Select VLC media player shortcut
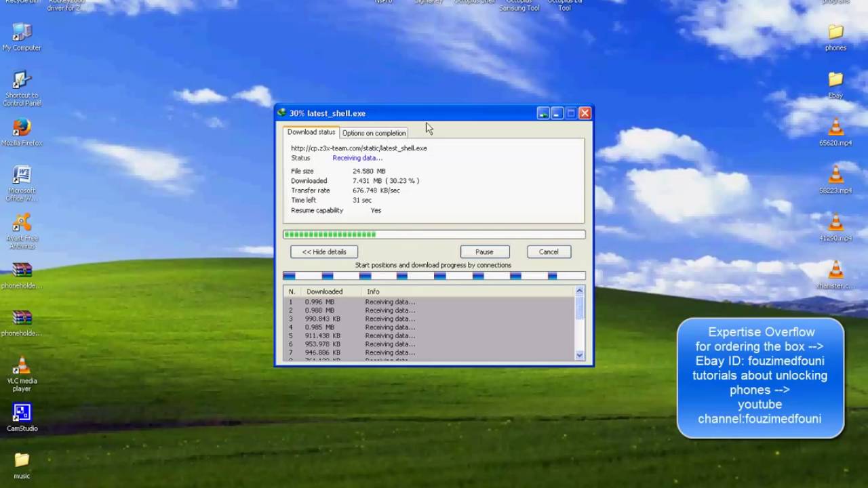 pyautogui.click(x=22, y=374)
